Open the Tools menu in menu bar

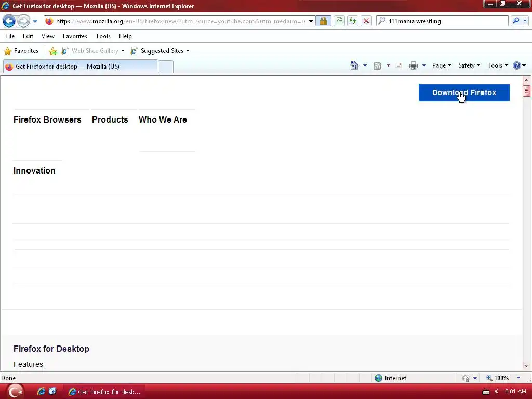pos(103,36)
